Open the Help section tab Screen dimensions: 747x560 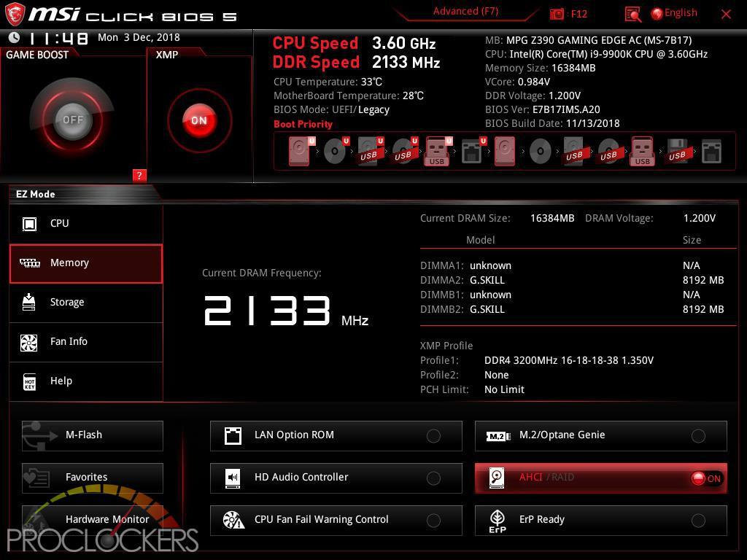(x=86, y=381)
